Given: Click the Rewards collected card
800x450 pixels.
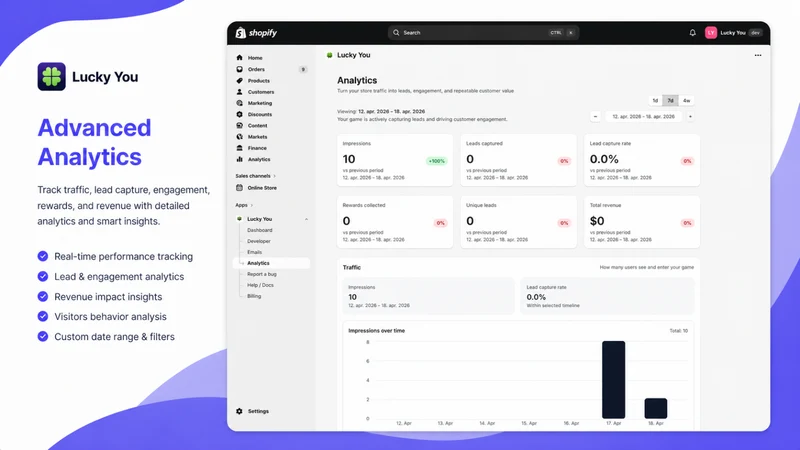Looking at the screenshot, I should click(x=395, y=222).
